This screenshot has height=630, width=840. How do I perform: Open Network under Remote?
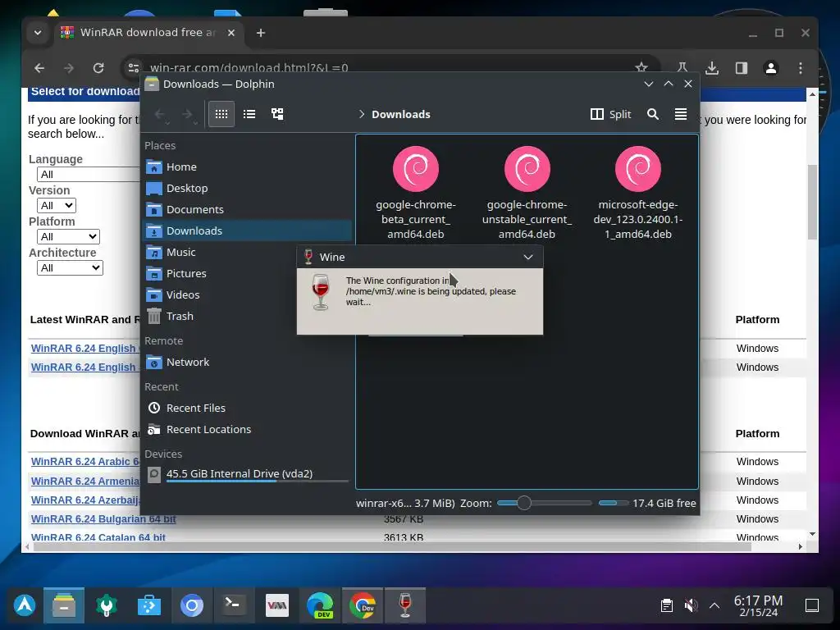(x=247, y=362)
